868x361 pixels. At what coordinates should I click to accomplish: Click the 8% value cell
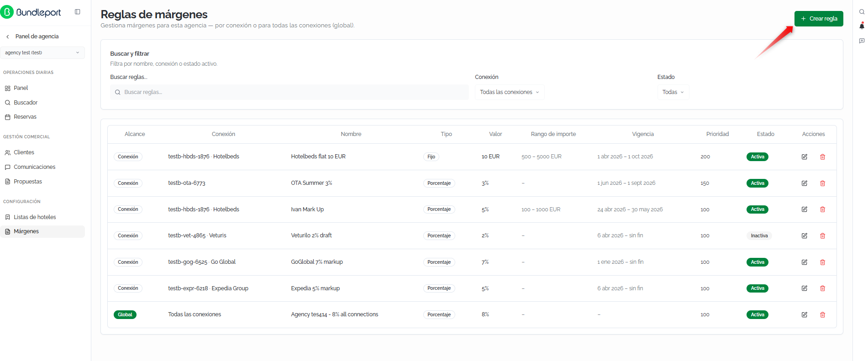[x=485, y=314]
